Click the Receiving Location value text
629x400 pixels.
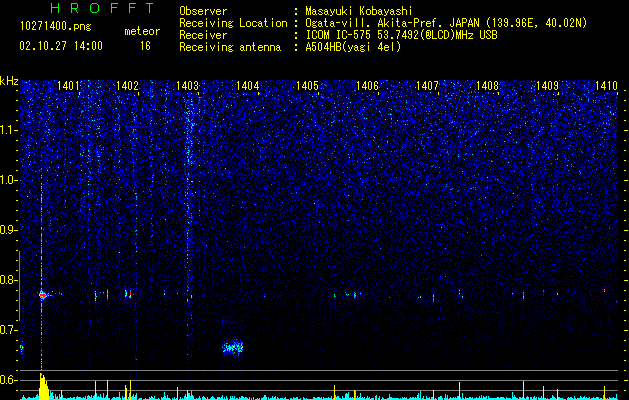(x=446, y=24)
